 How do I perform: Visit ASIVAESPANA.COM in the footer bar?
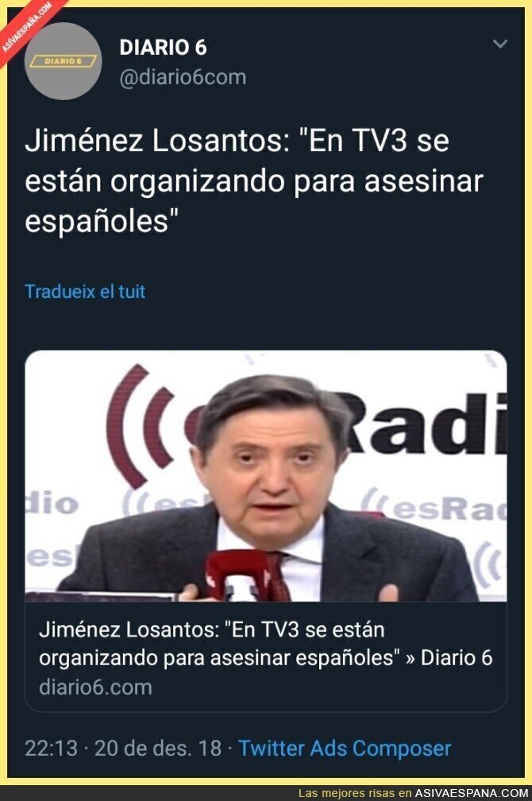click(x=471, y=793)
